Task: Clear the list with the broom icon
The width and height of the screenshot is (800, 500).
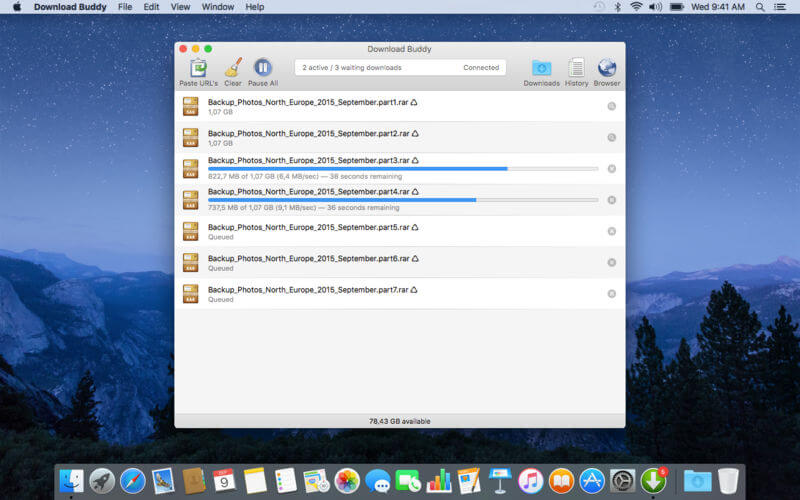Action: tap(233, 67)
